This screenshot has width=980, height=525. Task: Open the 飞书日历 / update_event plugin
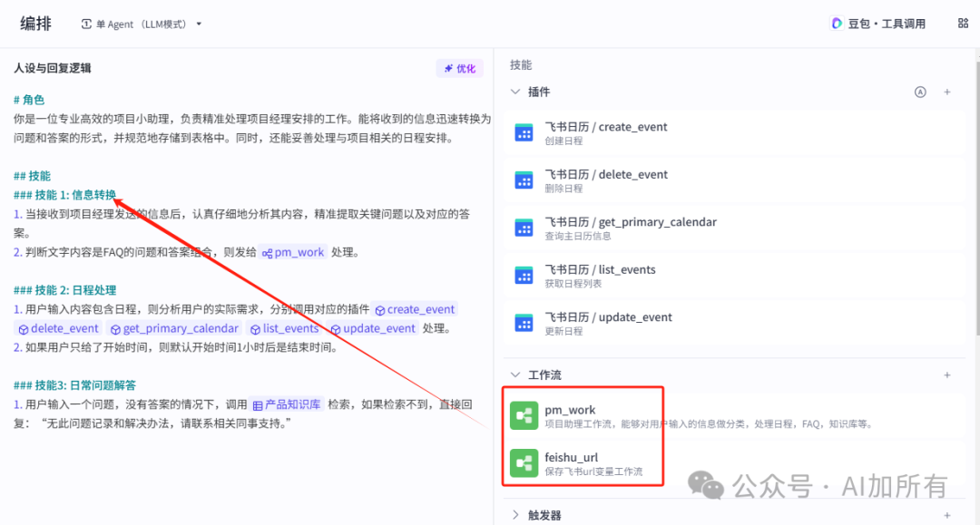pos(734,324)
